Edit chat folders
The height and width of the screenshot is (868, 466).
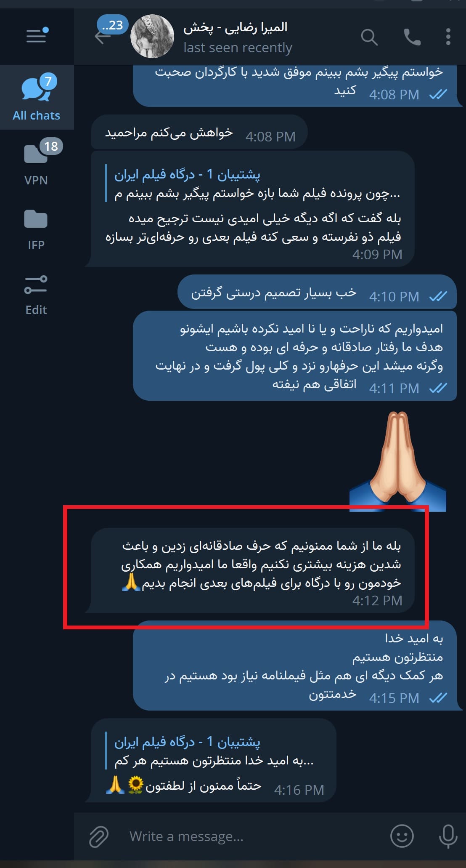click(37, 295)
